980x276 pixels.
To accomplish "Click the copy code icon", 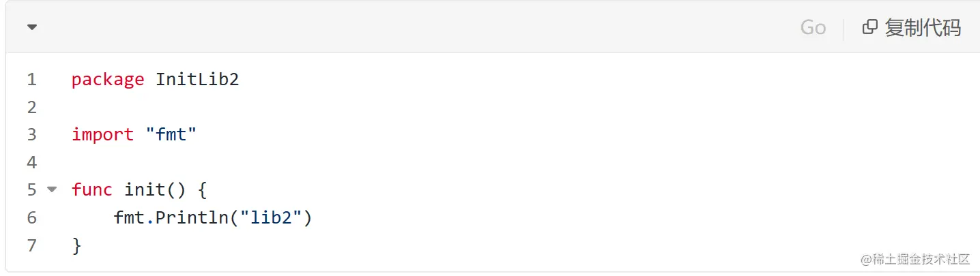I will point(869,27).
